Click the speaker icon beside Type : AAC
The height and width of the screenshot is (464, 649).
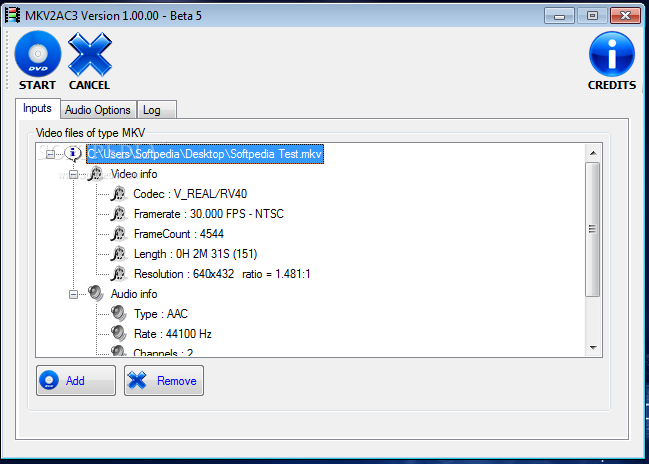point(119,314)
